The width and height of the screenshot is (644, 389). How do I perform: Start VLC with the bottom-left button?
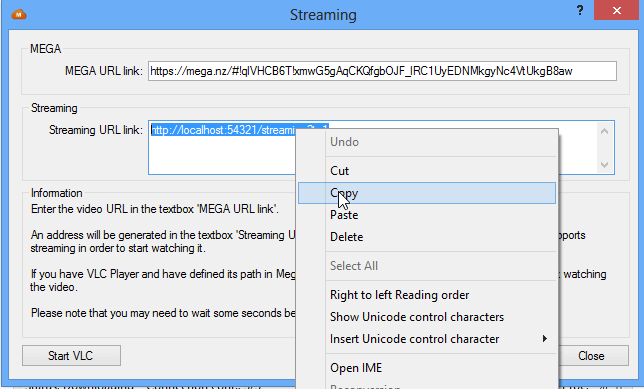point(71,356)
